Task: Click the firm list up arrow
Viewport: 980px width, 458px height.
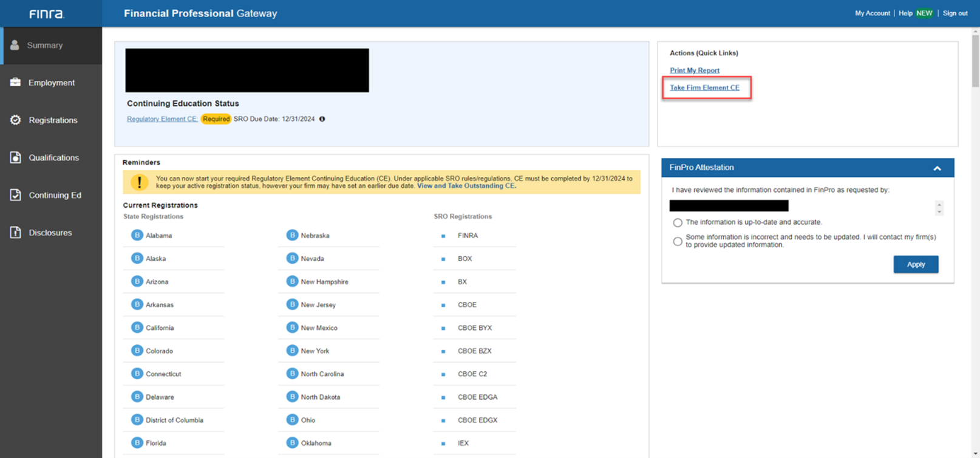Action: [939, 204]
